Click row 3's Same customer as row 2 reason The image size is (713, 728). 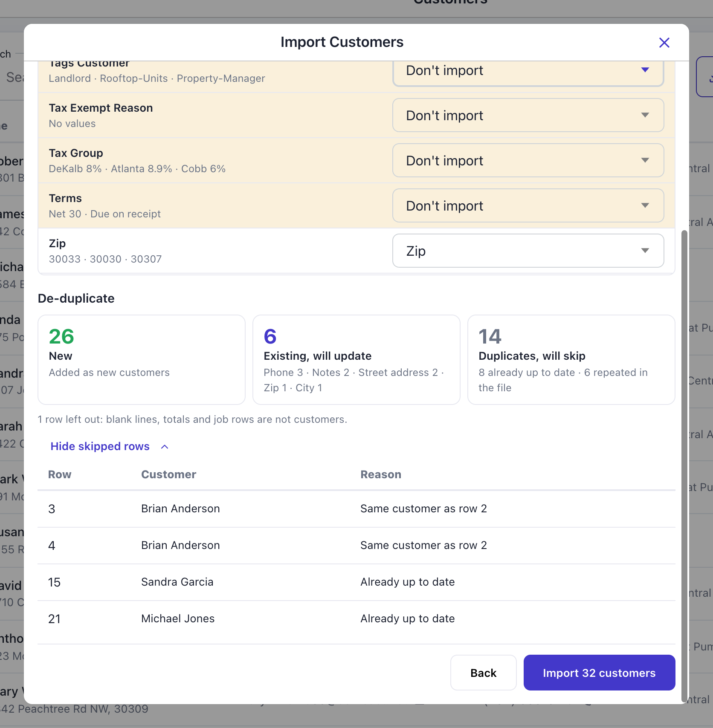tap(423, 508)
